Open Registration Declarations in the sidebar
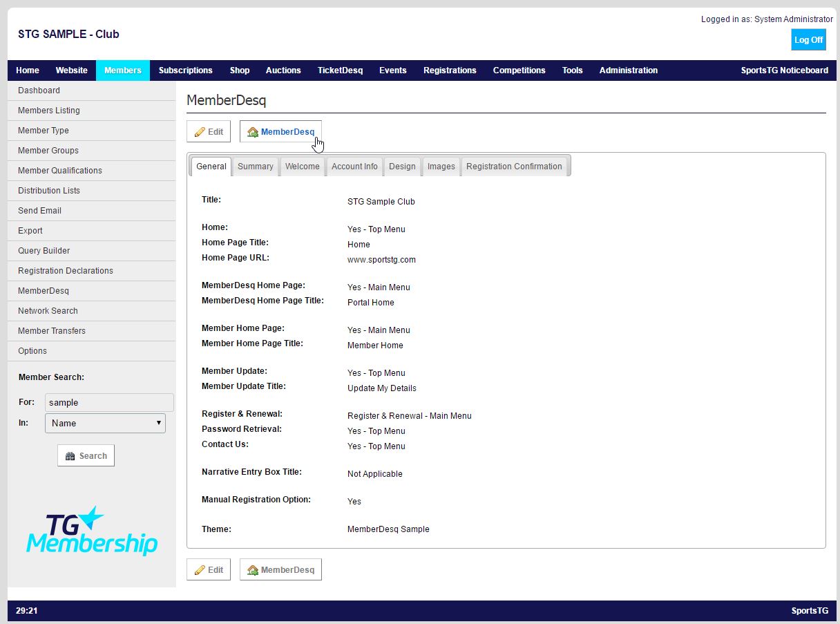The image size is (840, 624). (x=92, y=271)
